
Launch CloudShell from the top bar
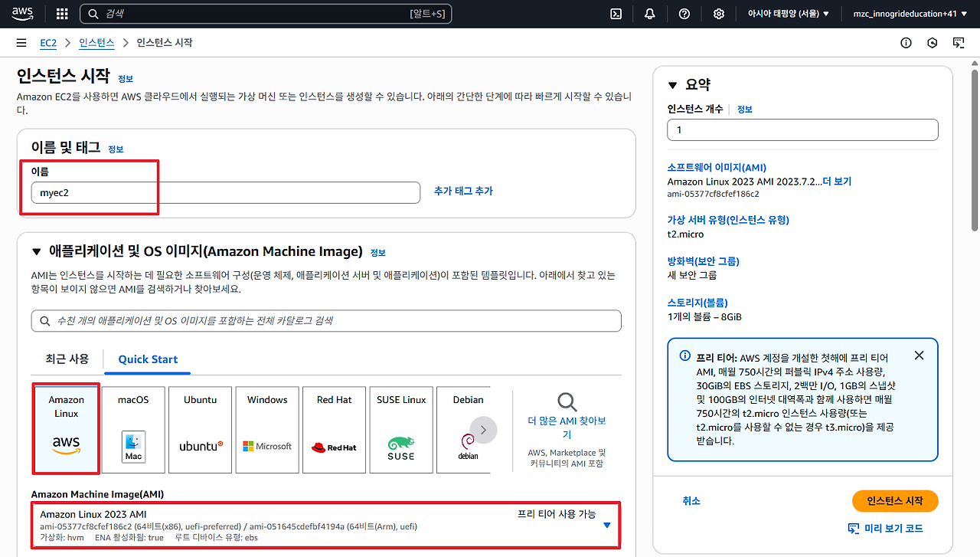(x=616, y=14)
